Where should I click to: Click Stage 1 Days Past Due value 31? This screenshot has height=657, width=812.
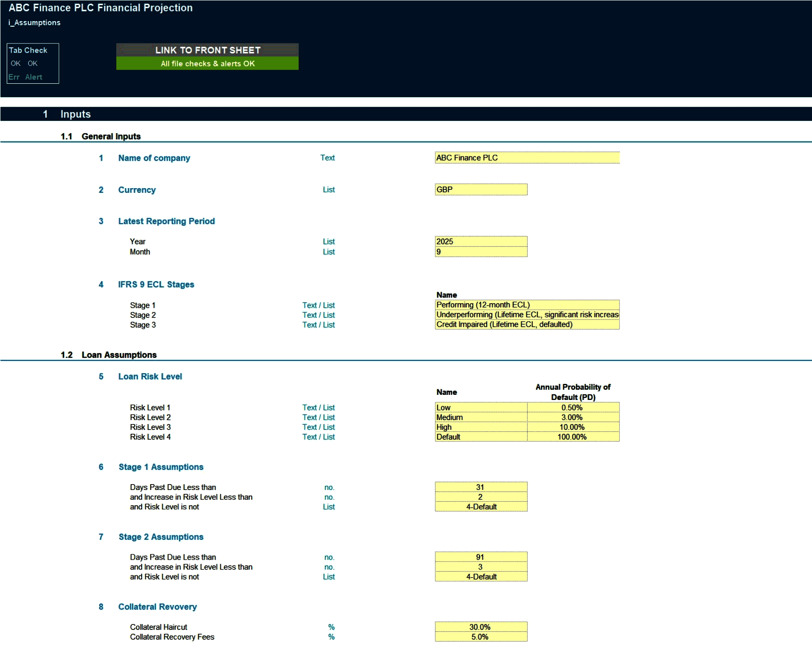coord(481,487)
